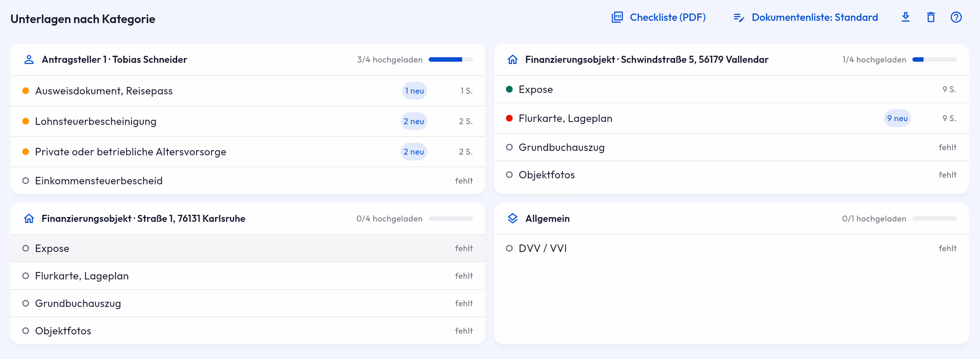This screenshot has width=980, height=359.
Task: Click the PDF icon beside Checkliste
Action: pyautogui.click(x=617, y=17)
